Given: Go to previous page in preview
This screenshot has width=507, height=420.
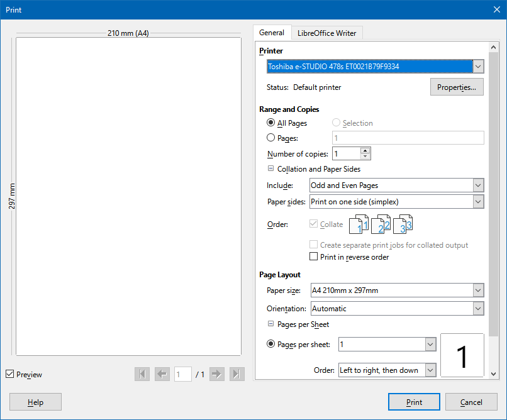Looking at the screenshot, I should (162, 374).
